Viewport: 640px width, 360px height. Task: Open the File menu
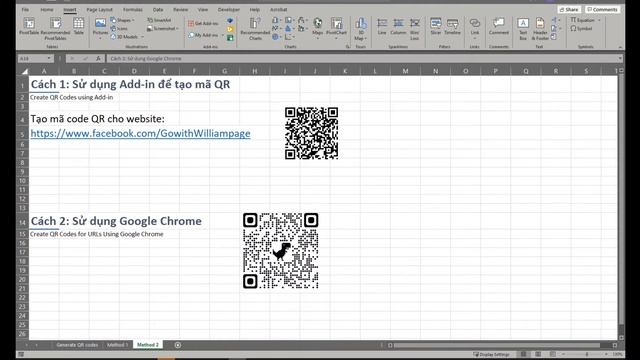point(25,9)
